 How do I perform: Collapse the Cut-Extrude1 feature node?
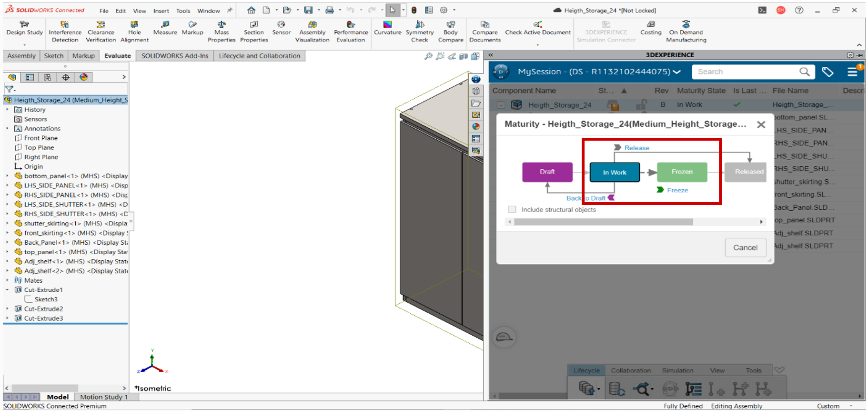click(7, 290)
